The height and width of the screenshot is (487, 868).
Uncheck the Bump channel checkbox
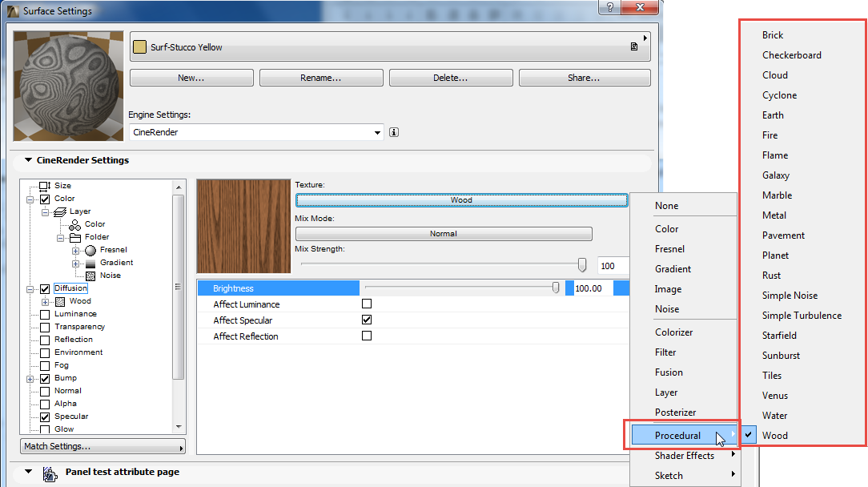pyautogui.click(x=45, y=378)
